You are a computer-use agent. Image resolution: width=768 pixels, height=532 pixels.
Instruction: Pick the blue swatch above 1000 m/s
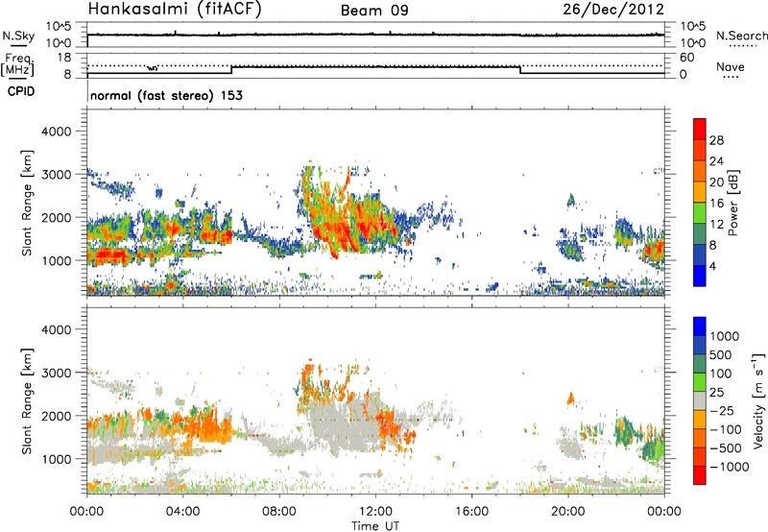click(x=700, y=326)
